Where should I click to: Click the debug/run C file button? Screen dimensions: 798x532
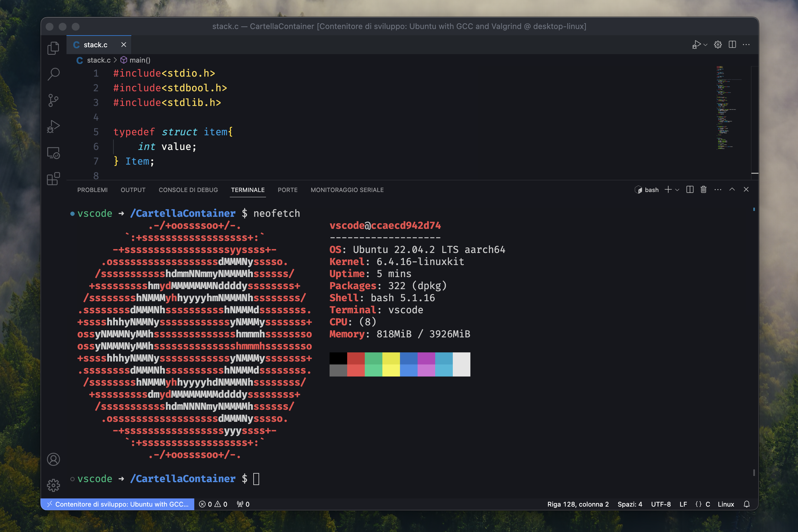click(x=696, y=44)
